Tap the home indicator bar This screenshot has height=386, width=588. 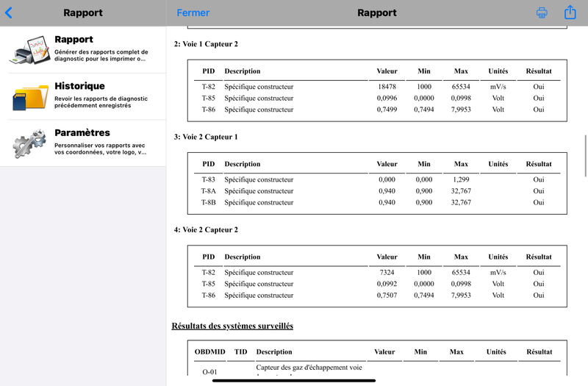pyautogui.click(x=293, y=381)
